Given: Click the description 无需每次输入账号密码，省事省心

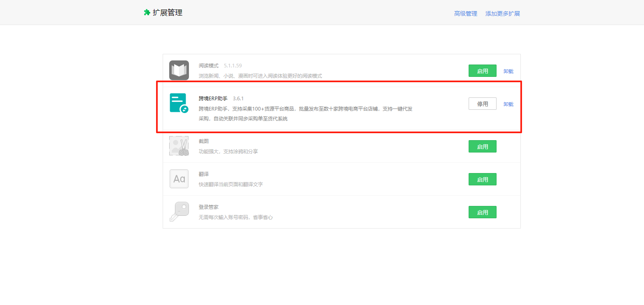Looking at the screenshot, I should (236, 217).
